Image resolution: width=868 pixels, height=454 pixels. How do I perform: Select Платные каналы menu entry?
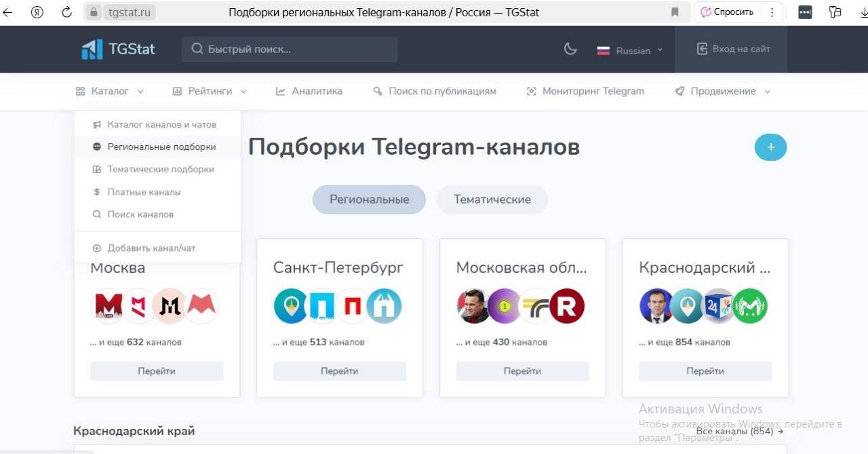pyautogui.click(x=157, y=192)
